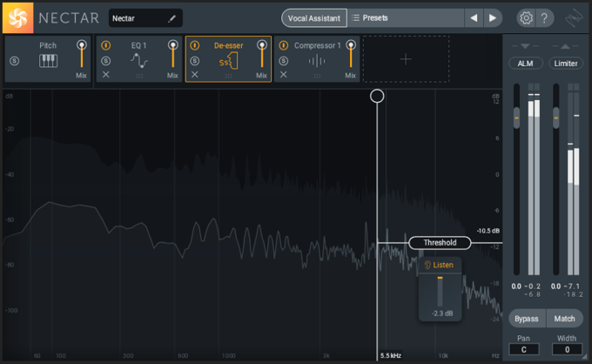The height and width of the screenshot is (364, 592).
Task: Click the window resize grip corner
Action: click(x=585, y=357)
